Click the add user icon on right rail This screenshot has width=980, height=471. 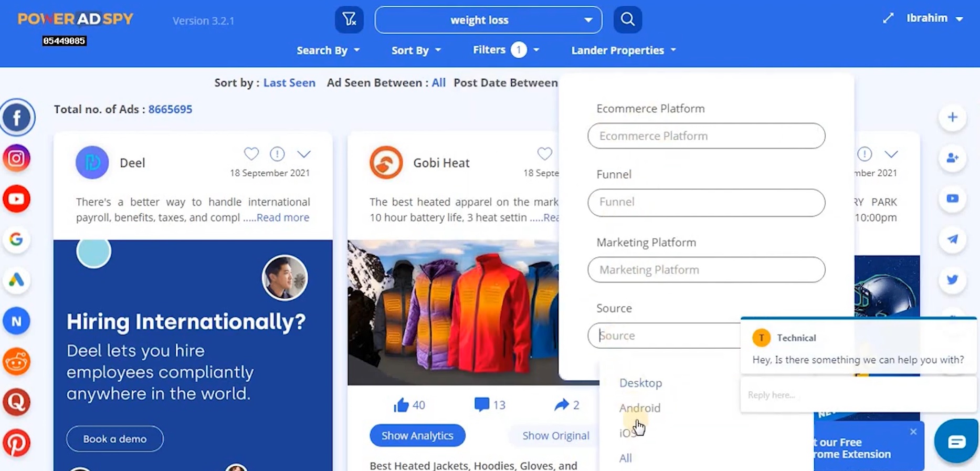click(953, 158)
